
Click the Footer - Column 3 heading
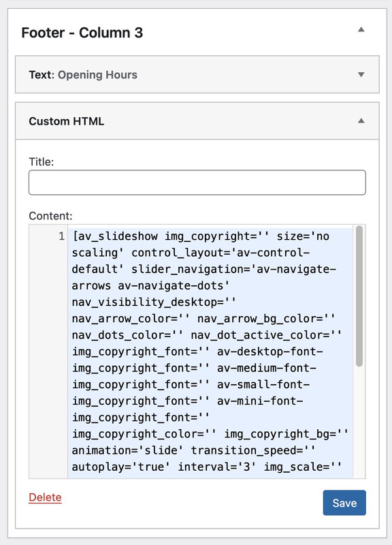[x=82, y=33]
